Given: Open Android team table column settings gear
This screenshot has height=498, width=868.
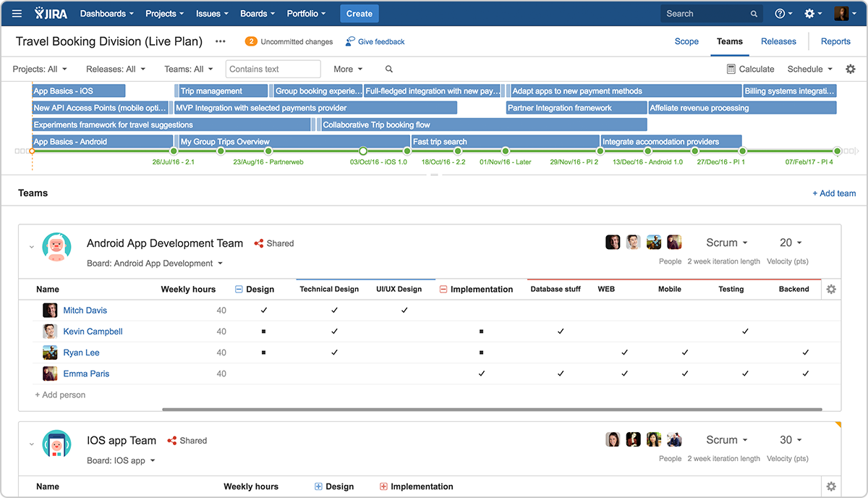Looking at the screenshot, I should pyautogui.click(x=831, y=290).
